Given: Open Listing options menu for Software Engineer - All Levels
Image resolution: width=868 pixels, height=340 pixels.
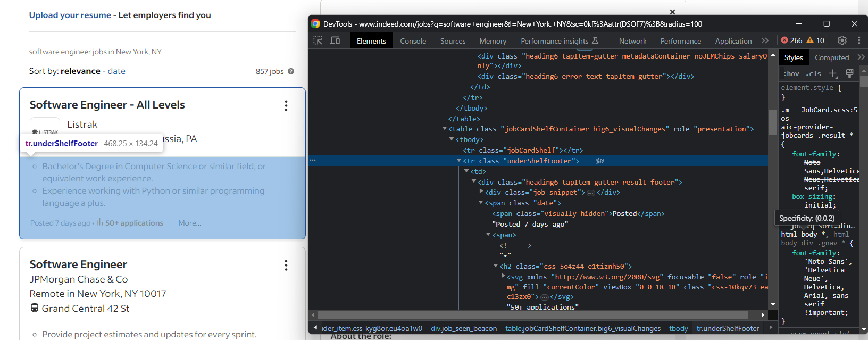Looking at the screenshot, I should (x=286, y=105).
